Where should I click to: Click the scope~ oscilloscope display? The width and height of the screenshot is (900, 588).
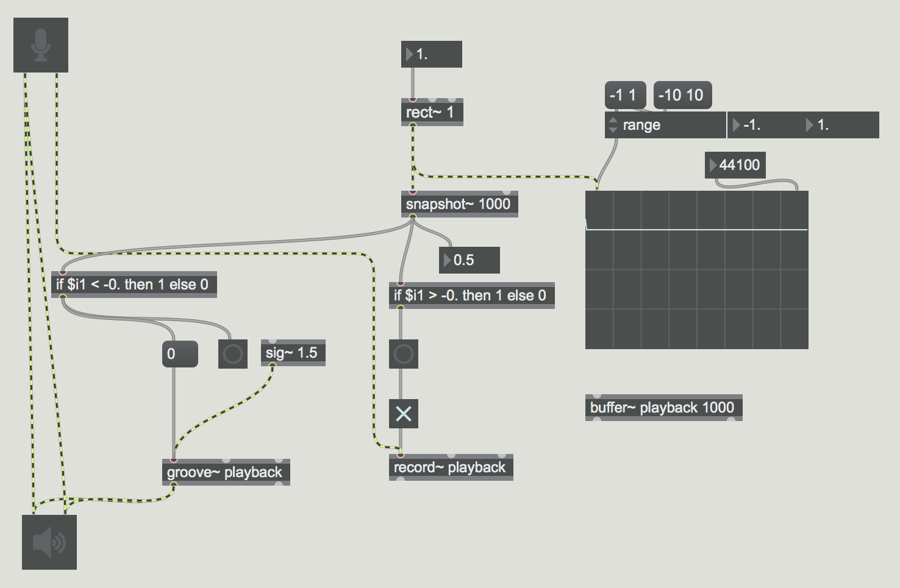pos(697,270)
